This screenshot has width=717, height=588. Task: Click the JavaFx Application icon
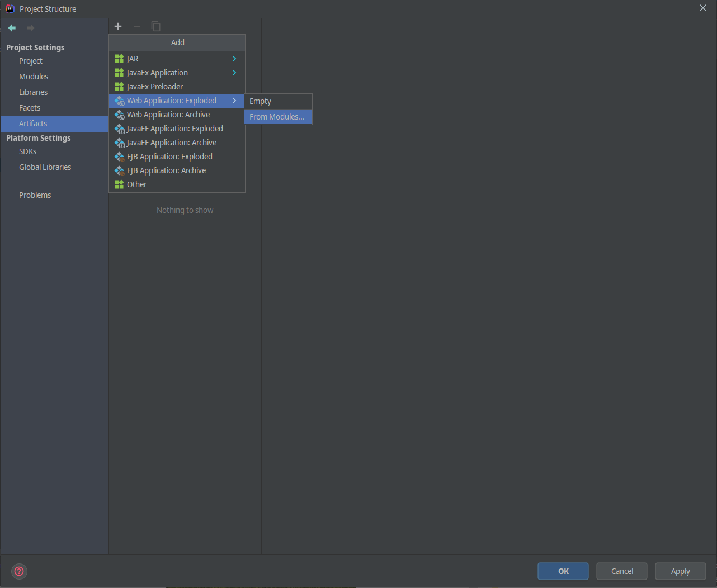click(119, 73)
